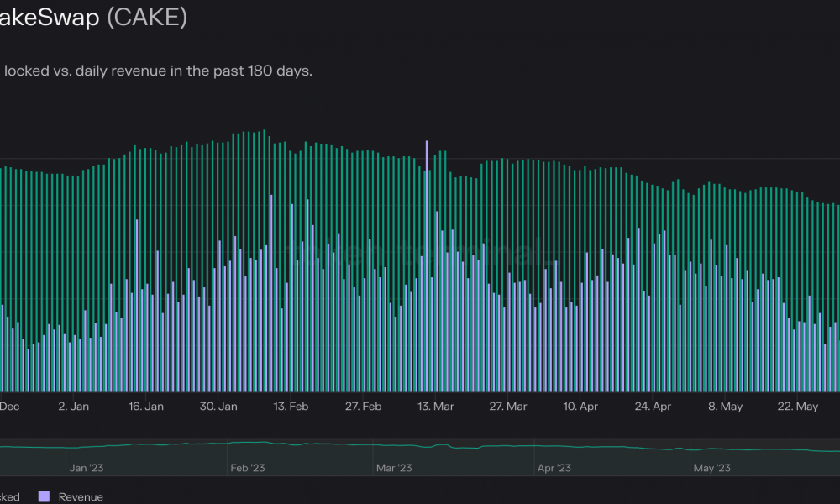Select the "2. Jan" axis label
840x504 pixels.
click(x=73, y=407)
